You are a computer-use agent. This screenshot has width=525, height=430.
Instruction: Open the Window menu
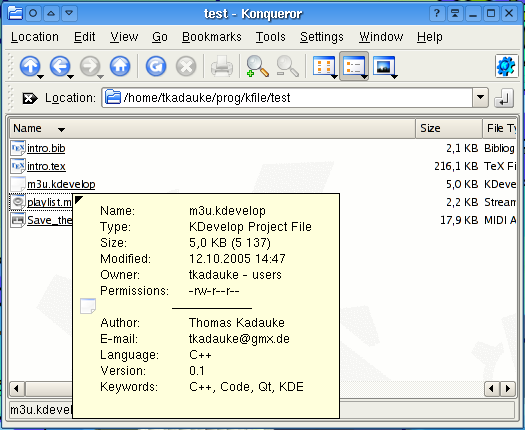[x=381, y=37]
